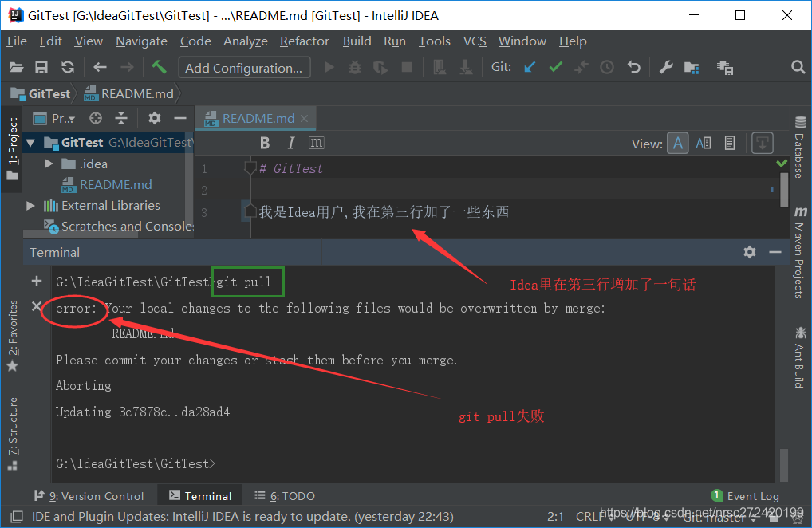Open a new terminal session with plus icon

(36, 281)
